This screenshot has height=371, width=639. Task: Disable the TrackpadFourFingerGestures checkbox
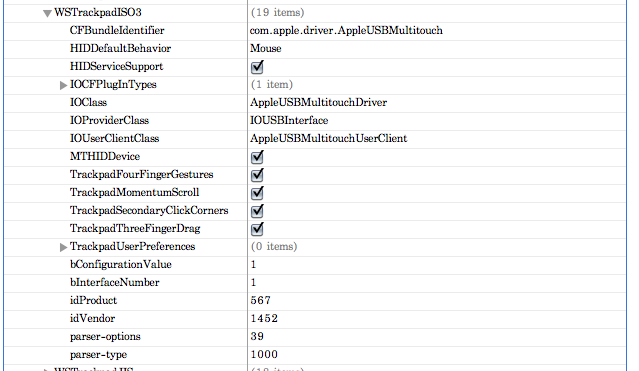(x=257, y=174)
